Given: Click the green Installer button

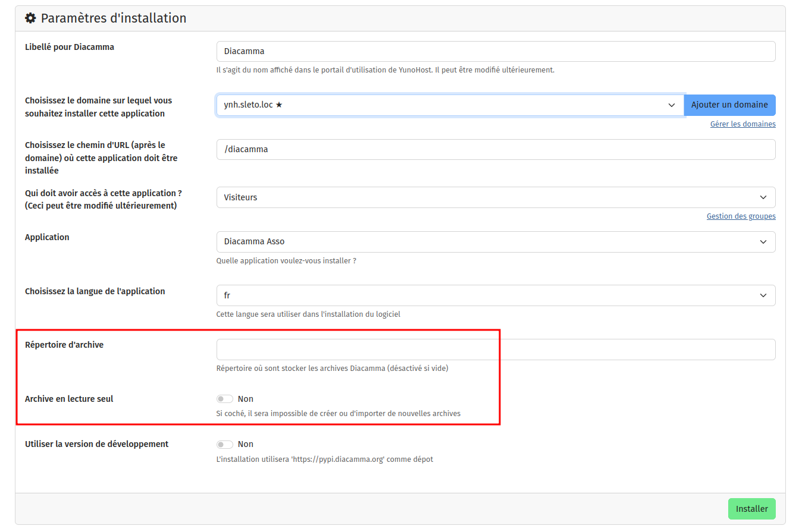Looking at the screenshot, I should coord(751,509).
